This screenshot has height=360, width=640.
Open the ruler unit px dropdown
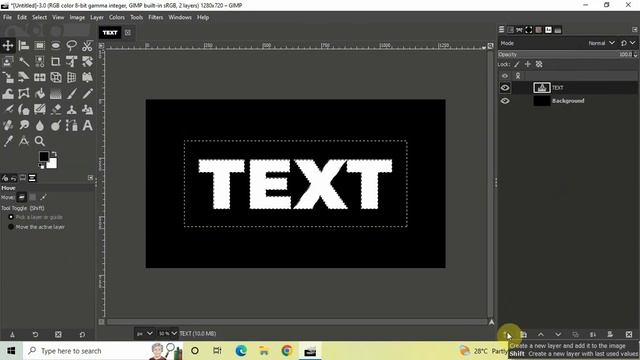(x=144, y=333)
